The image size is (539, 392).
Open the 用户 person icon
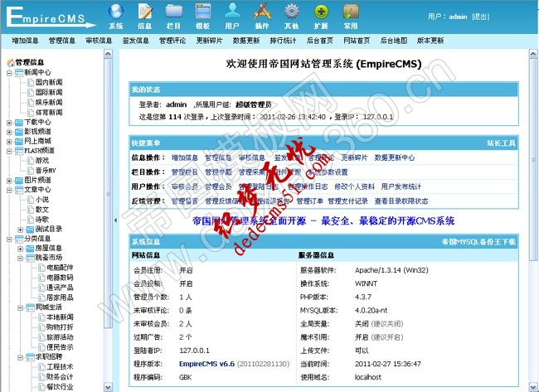click(232, 12)
